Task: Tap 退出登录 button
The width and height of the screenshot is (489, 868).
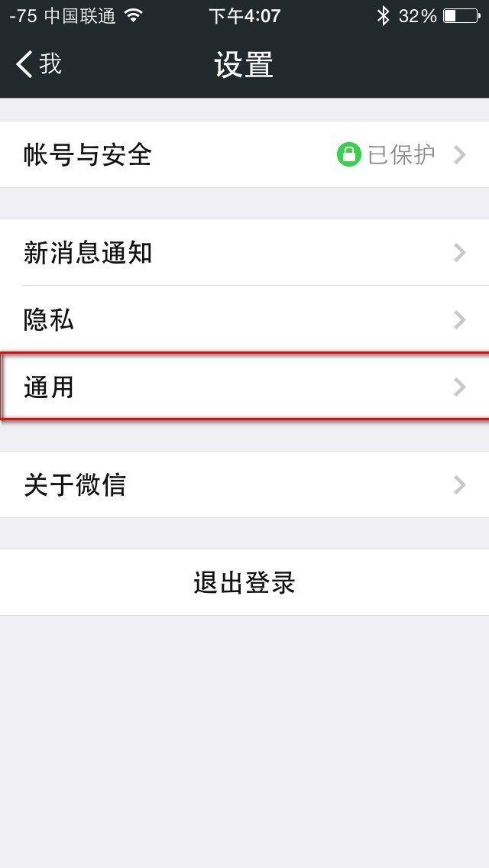Action: (244, 582)
